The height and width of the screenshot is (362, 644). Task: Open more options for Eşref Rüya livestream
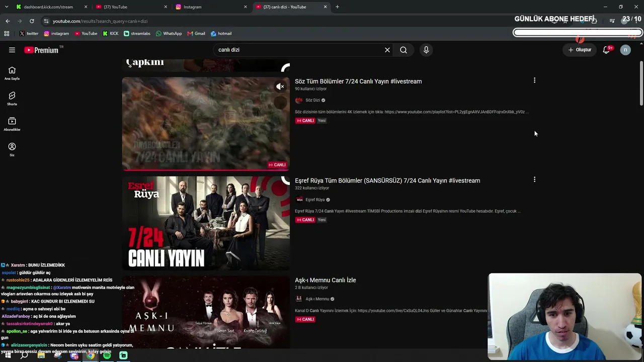(534, 179)
